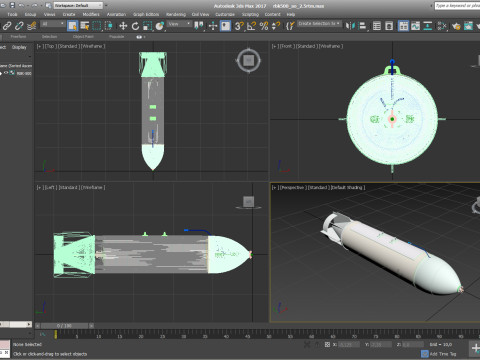Open the Create menu

[69, 14]
